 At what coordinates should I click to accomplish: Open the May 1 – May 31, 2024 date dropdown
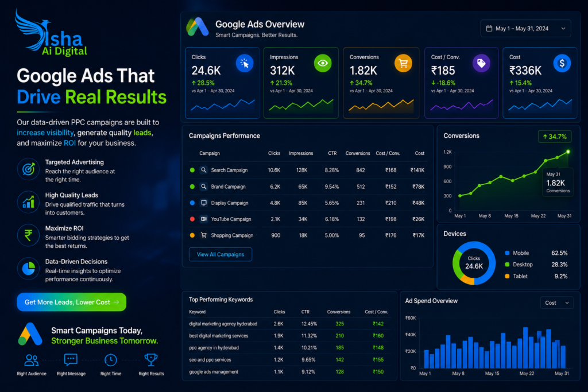pos(526,29)
